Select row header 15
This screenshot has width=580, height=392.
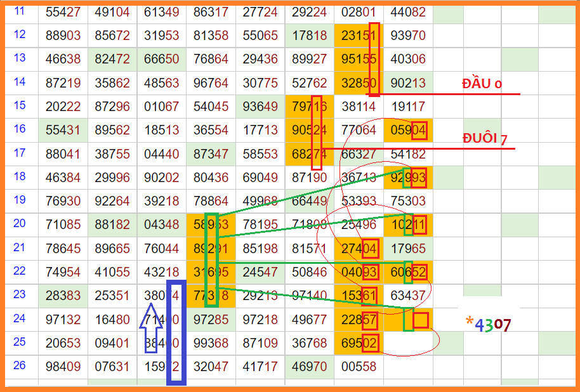(x=19, y=106)
